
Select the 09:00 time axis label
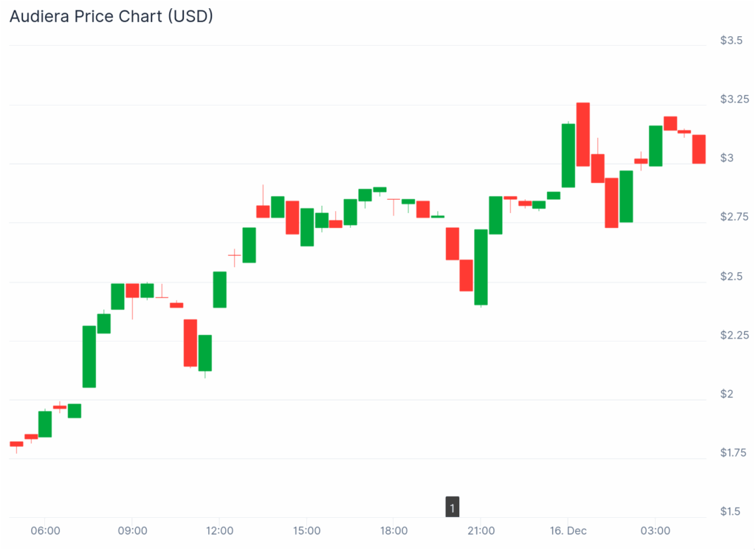point(132,530)
